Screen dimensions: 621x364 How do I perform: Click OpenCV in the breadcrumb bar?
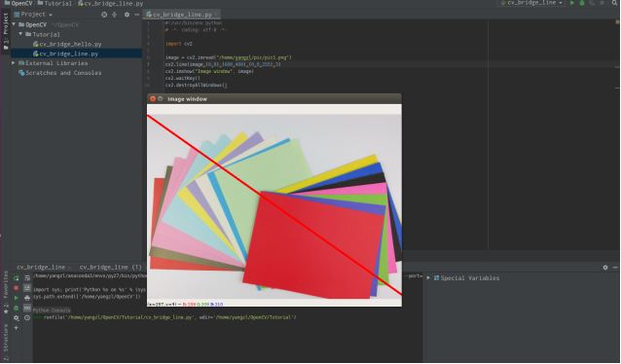(x=18, y=3)
